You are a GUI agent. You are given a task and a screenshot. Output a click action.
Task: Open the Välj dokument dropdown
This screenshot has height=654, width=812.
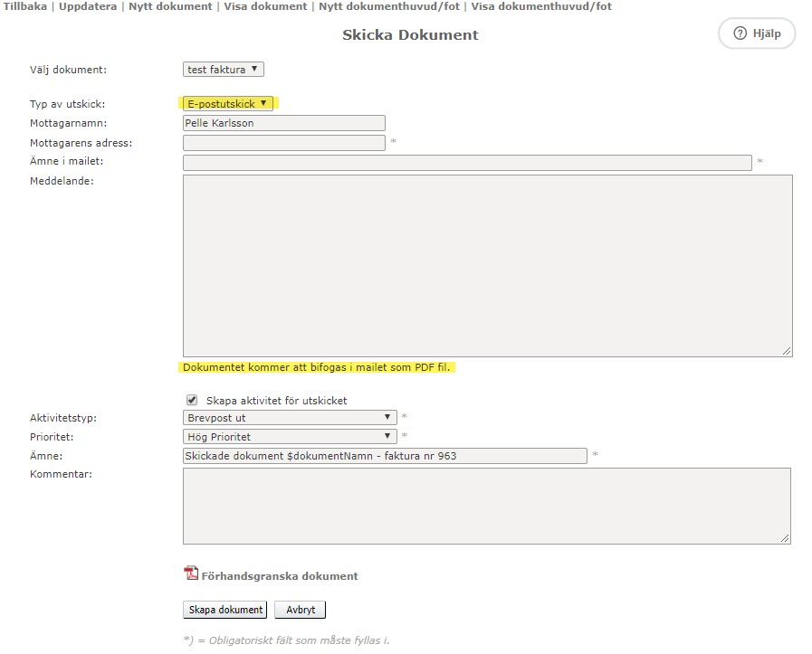click(x=223, y=70)
